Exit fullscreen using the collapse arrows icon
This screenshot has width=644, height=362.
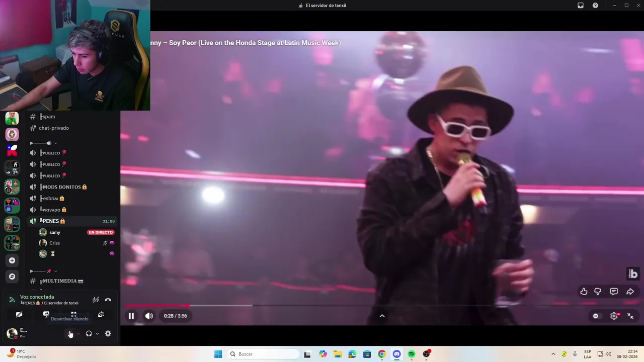(630, 316)
